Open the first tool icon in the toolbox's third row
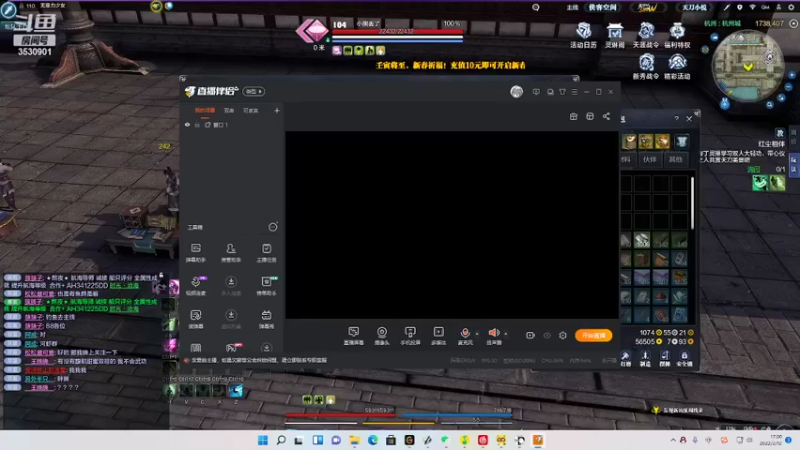Screen dimensions: 800x450 (x=195, y=318)
